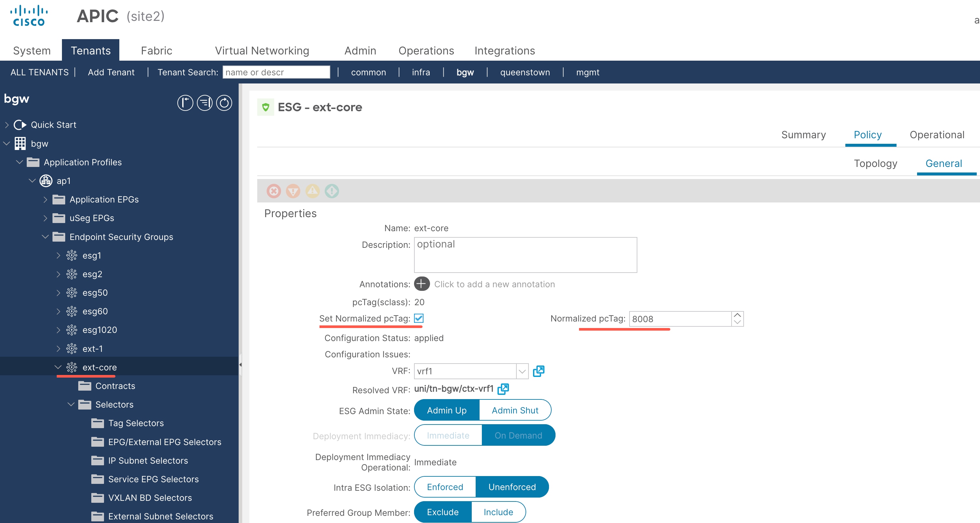Screen dimensions: 980x523
Task: Open the queenstown tenant
Action: point(525,72)
